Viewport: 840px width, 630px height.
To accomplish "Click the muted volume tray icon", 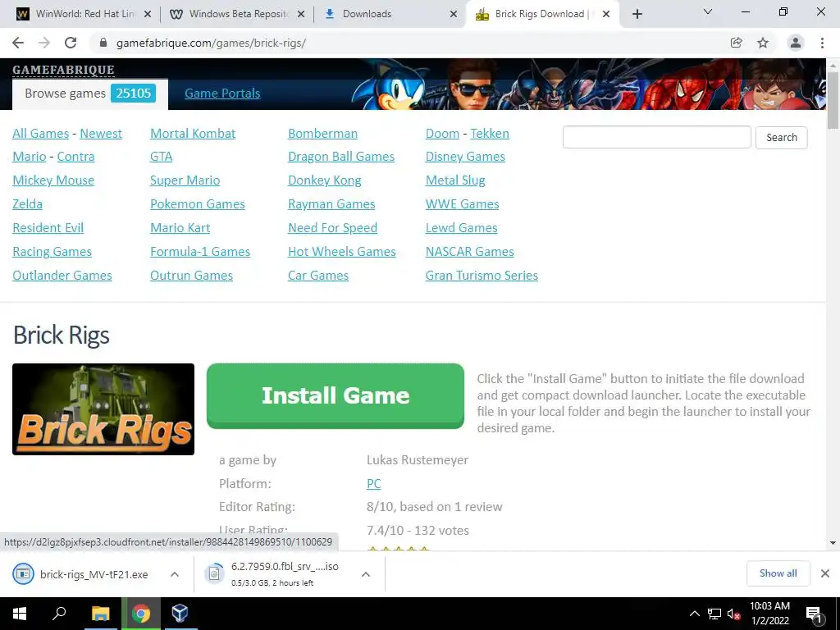I will point(734,614).
